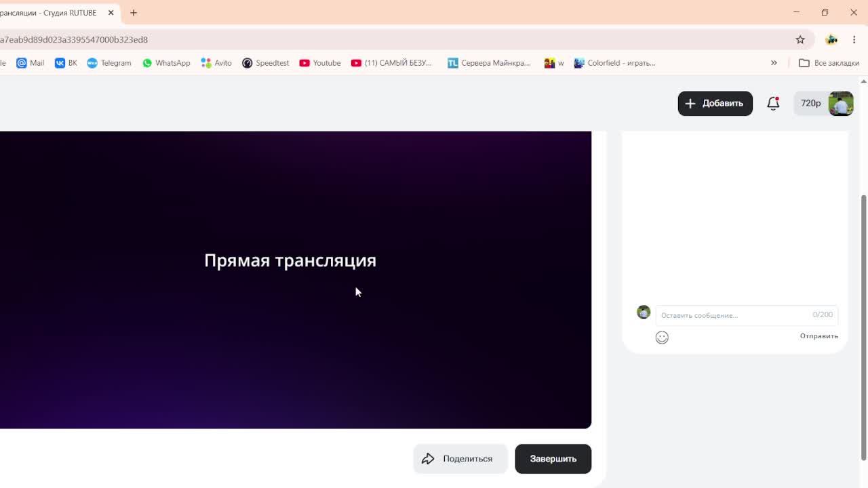
Task: Open the Youtube bookmark
Action: [x=320, y=63]
